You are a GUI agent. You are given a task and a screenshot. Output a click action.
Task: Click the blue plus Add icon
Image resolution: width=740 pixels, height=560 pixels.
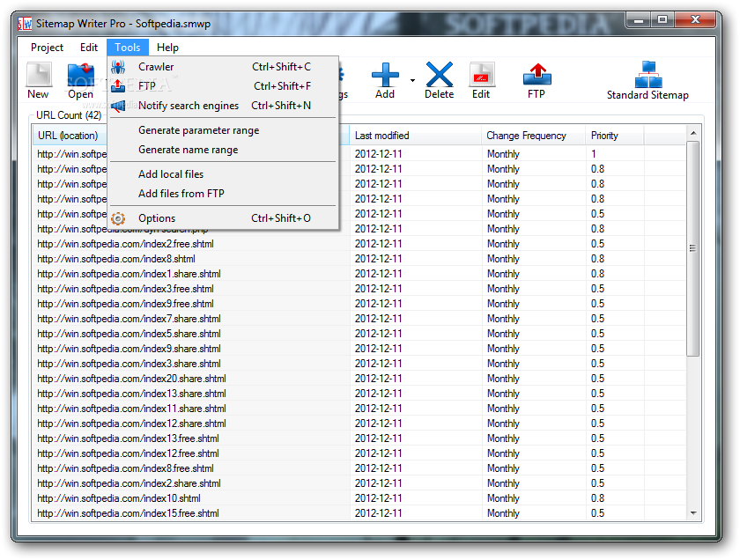(385, 75)
